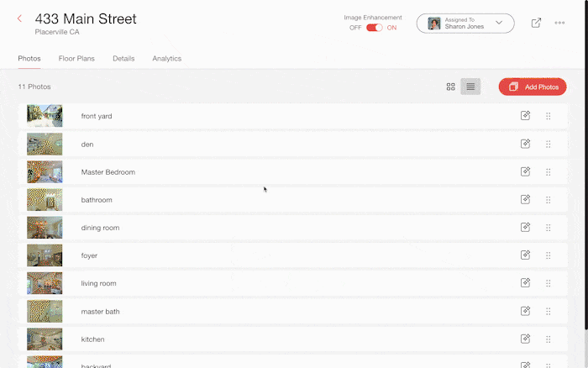Click the Add Photos button
This screenshot has width=588, height=368.
tap(533, 87)
